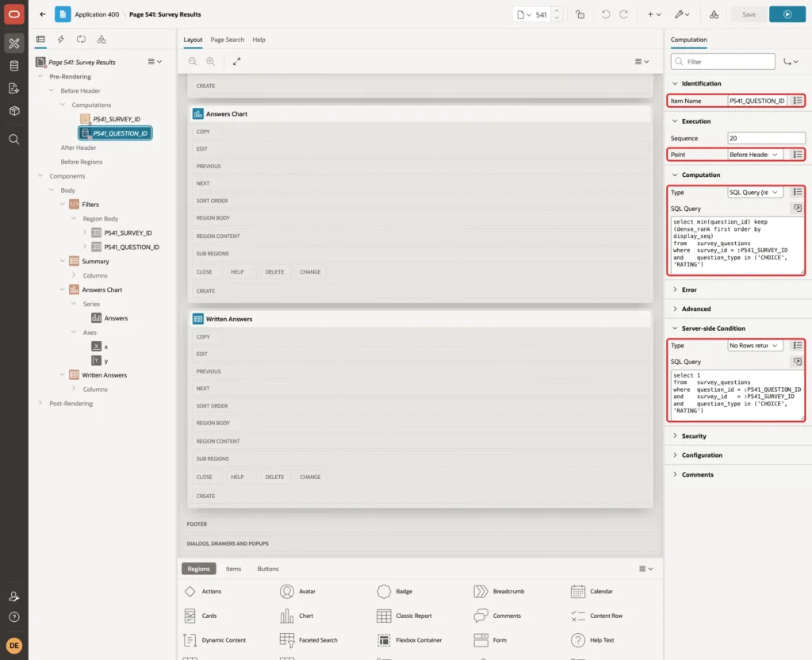Viewport: 812px width, 660px height.
Task: Open code editor for condition SQL Query
Action: [797, 362]
